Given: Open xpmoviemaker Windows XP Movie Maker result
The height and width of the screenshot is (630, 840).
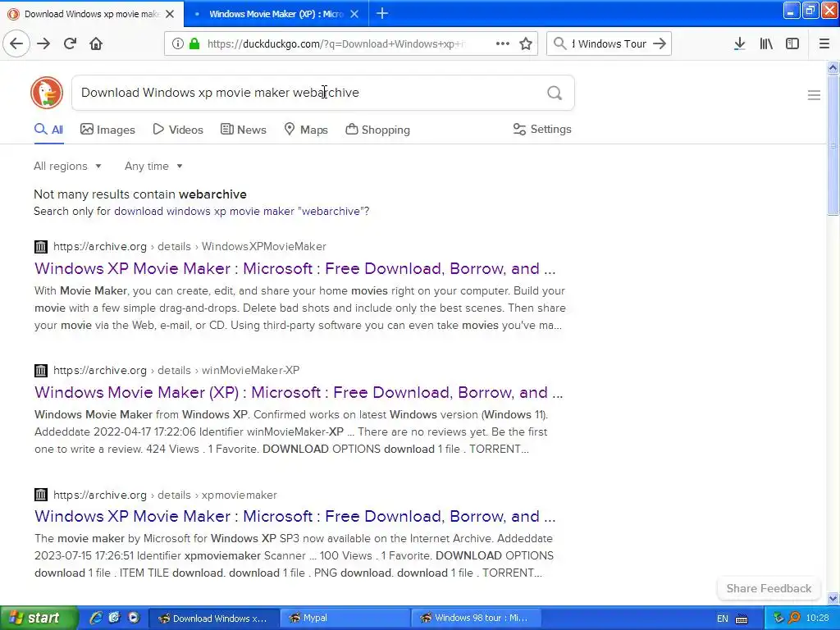Looking at the screenshot, I should click(x=295, y=516).
